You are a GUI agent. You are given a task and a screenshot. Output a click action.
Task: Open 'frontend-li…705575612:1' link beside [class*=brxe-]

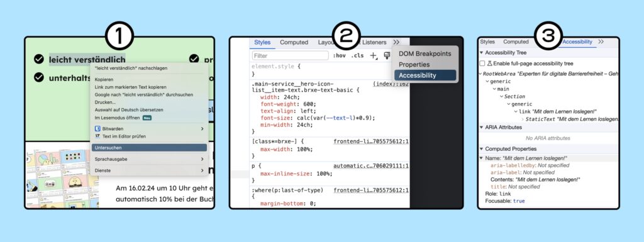(371, 142)
